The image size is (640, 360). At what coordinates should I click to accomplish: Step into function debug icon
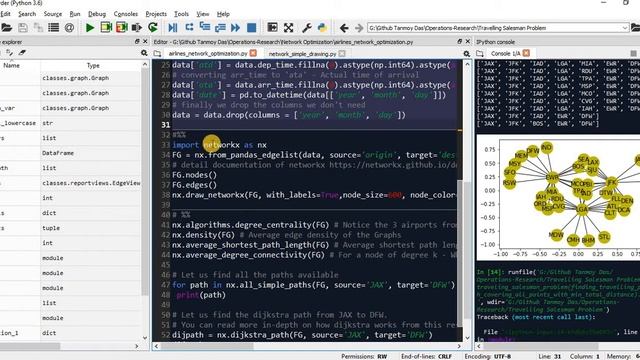click(x=204, y=28)
